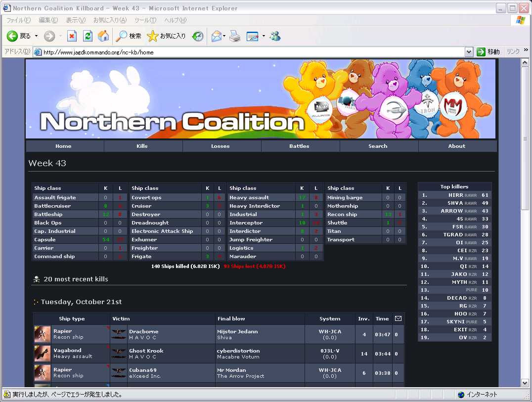The height and width of the screenshot is (402, 532).
Task: Click the grey Forward arrow button
Action: click(49, 36)
